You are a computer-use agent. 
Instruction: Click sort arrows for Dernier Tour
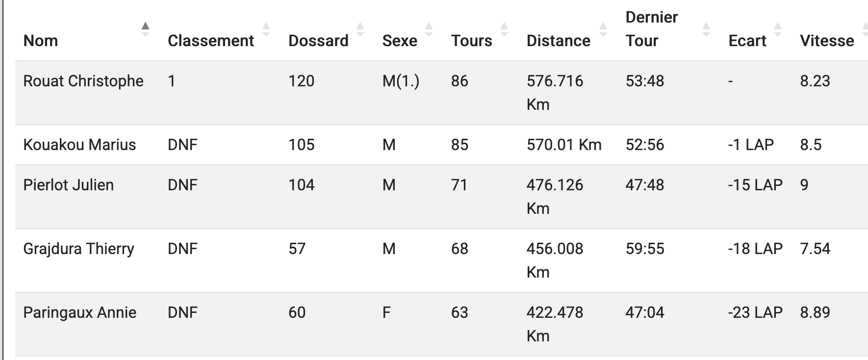pos(706,29)
